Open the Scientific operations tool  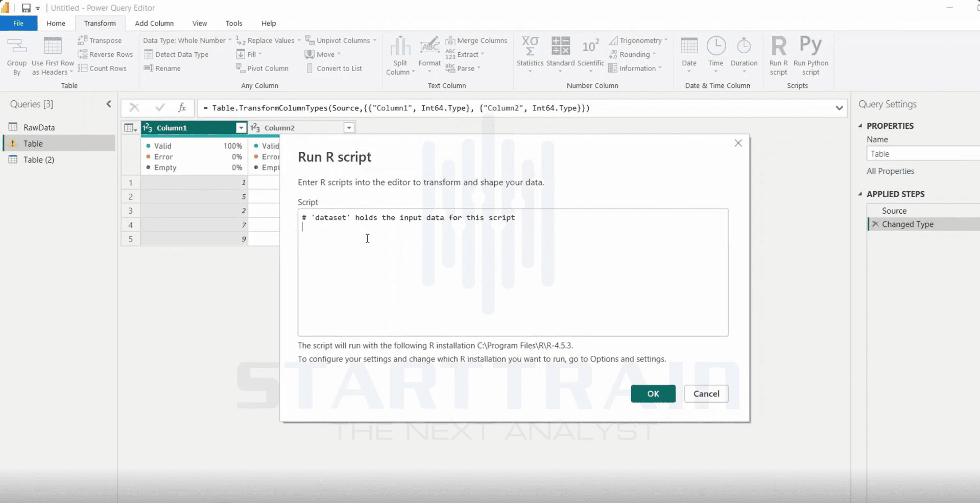point(591,54)
